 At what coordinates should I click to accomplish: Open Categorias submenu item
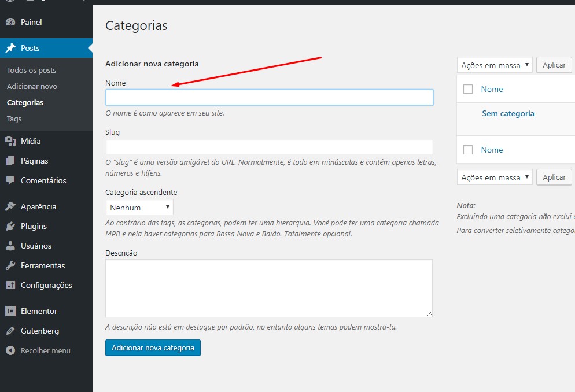point(25,102)
